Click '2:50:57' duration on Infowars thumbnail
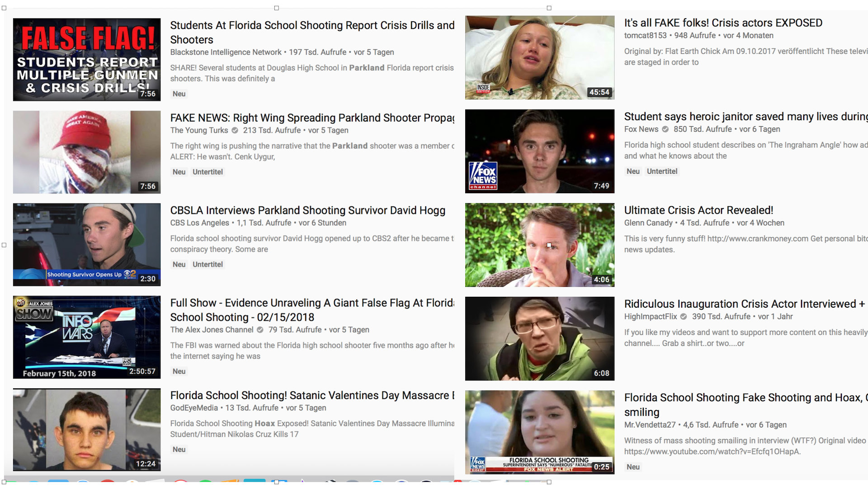The width and height of the screenshot is (868, 490). click(142, 371)
